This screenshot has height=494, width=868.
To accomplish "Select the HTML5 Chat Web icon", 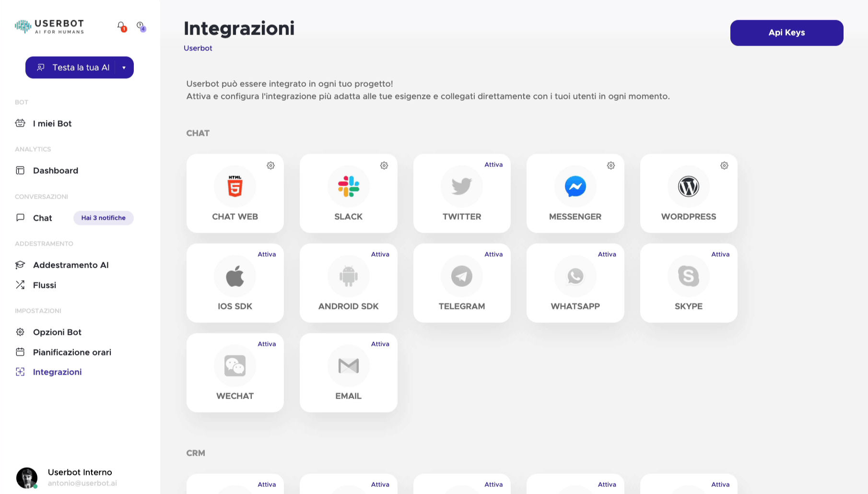I will (235, 186).
